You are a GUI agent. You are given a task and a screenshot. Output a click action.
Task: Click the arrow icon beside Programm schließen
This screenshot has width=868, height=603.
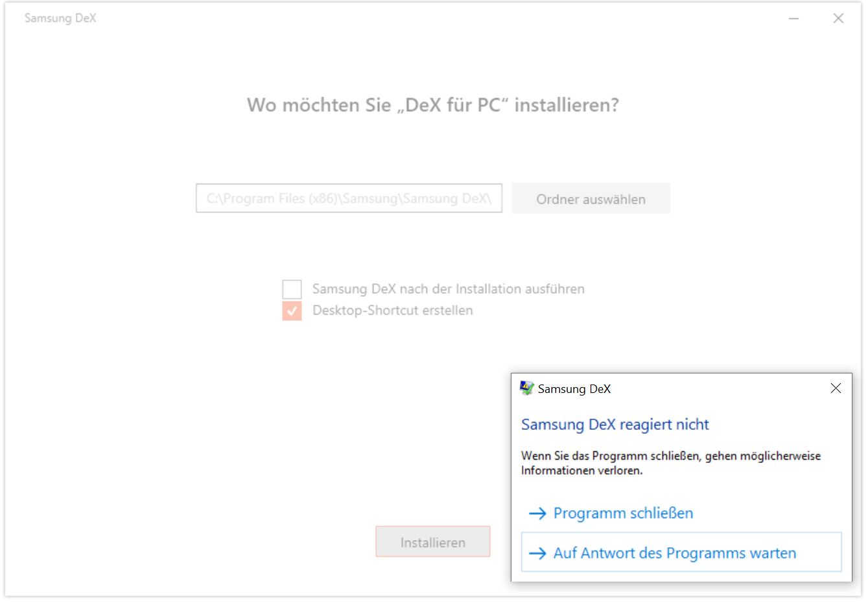click(x=537, y=514)
